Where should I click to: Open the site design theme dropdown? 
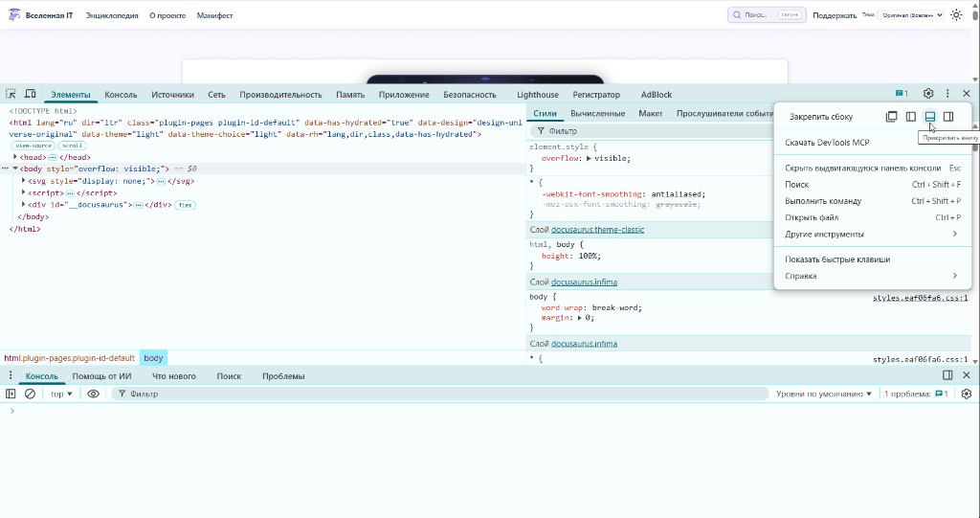tap(910, 15)
